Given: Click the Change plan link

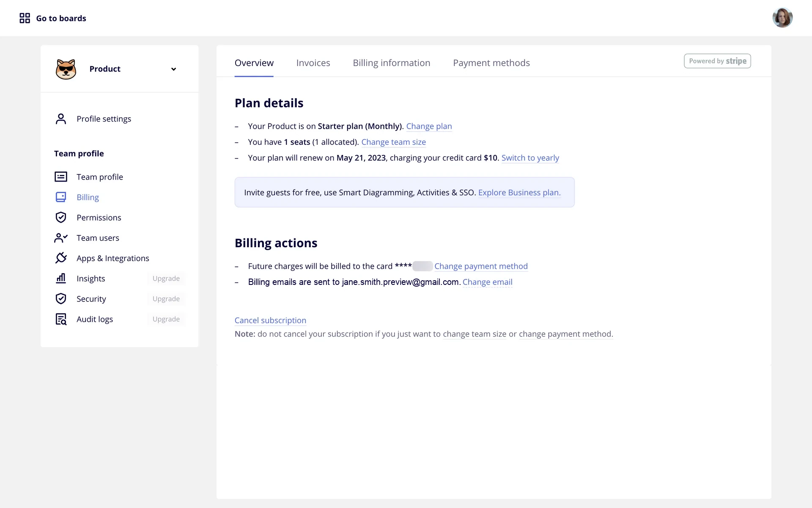Looking at the screenshot, I should pos(429,126).
